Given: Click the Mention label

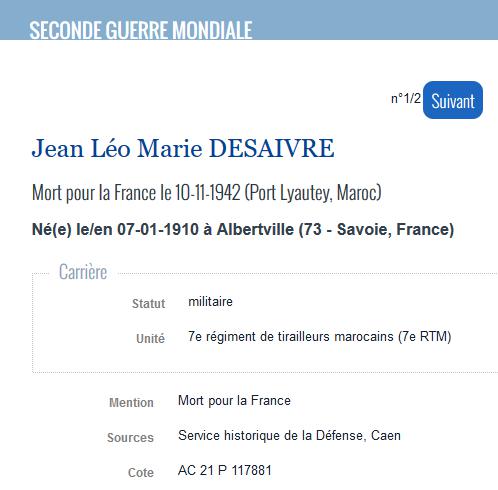Looking at the screenshot, I should coord(131,402).
